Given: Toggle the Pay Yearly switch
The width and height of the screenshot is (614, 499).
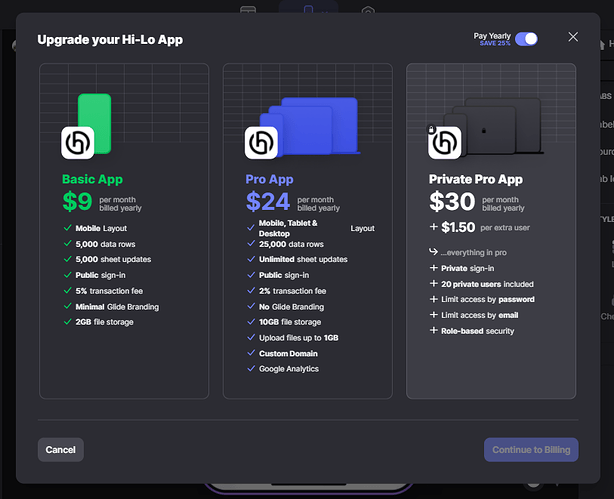Looking at the screenshot, I should point(526,39).
